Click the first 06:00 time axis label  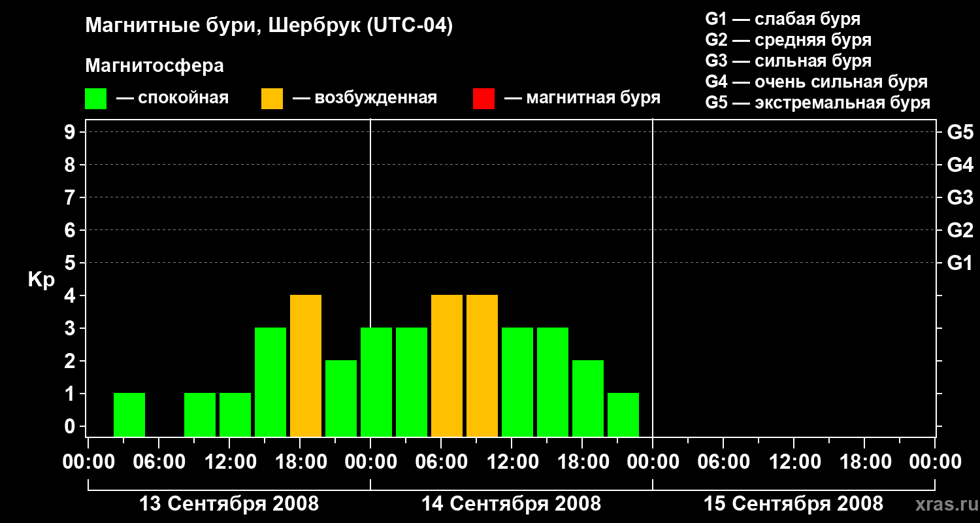pos(160,462)
